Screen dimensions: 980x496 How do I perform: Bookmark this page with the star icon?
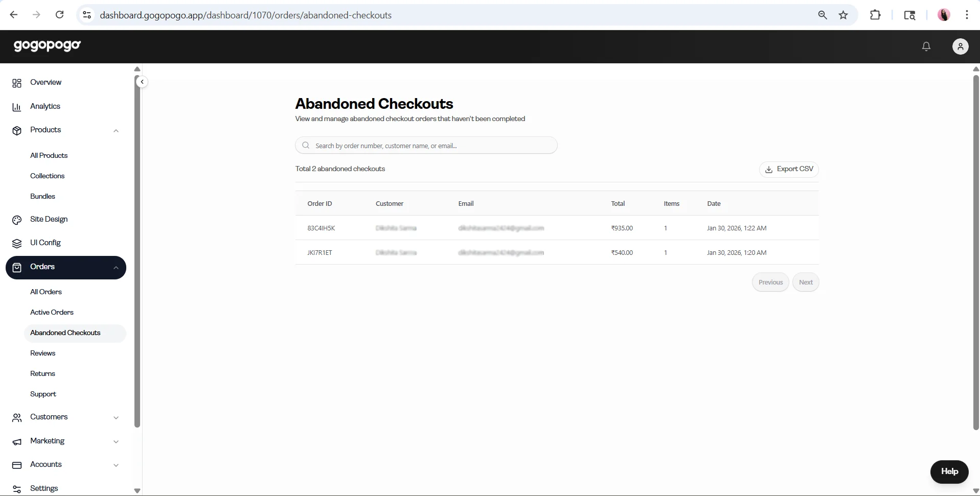point(843,15)
